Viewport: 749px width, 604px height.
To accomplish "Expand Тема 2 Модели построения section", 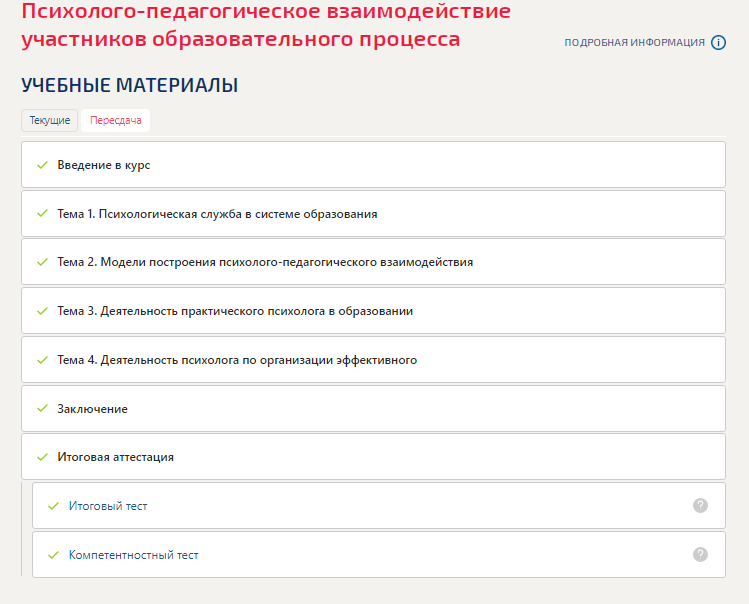I will [373, 262].
